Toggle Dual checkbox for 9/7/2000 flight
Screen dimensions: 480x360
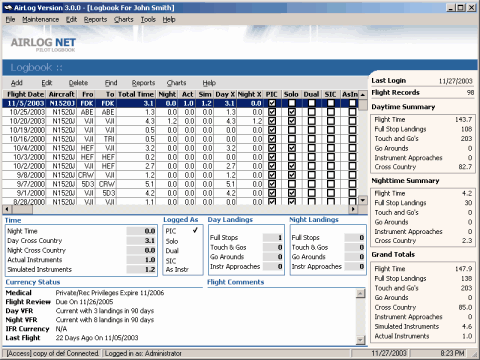click(311, 184)
